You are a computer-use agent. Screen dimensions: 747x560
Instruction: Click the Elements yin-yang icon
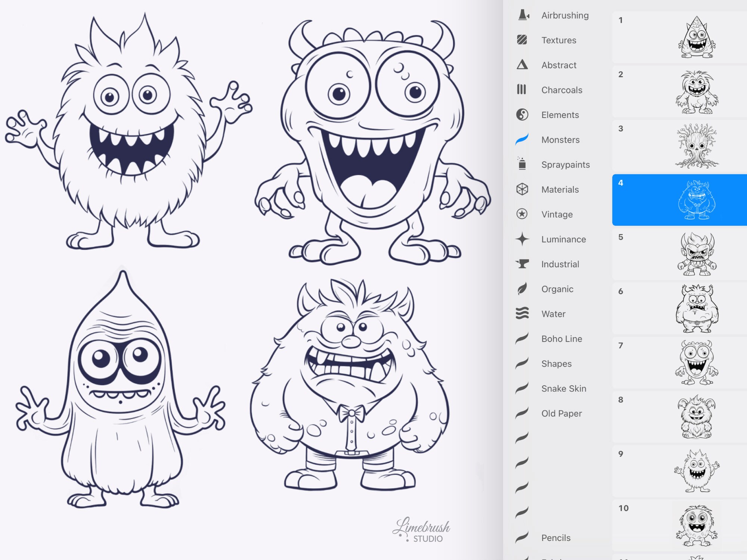pyautogui.click(x=523, y=115)
